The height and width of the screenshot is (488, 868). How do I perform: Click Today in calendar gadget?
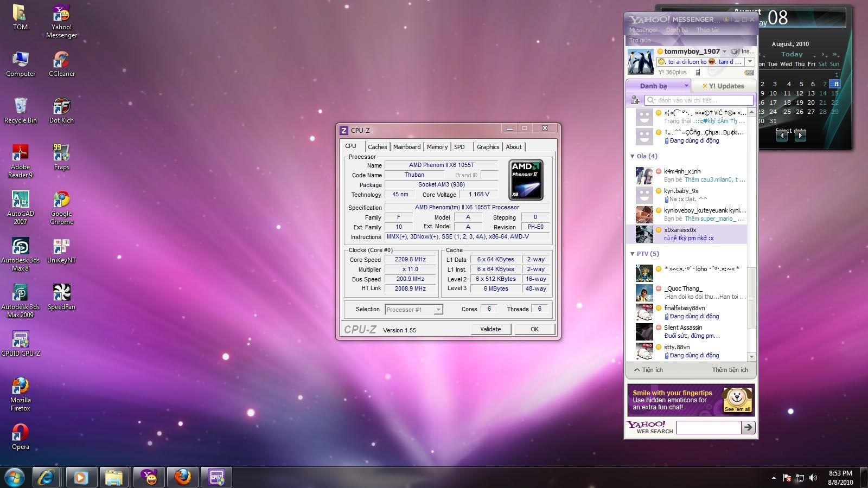pos(792,54)
